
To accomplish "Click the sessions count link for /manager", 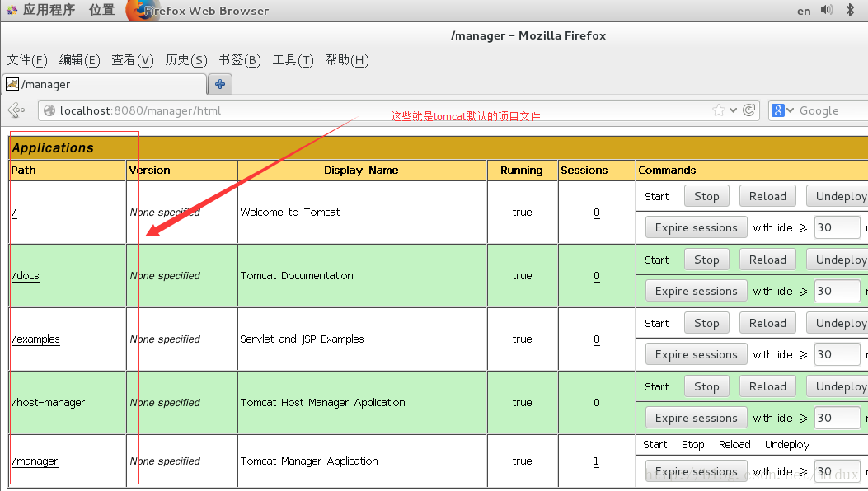I will coord(596,461).
